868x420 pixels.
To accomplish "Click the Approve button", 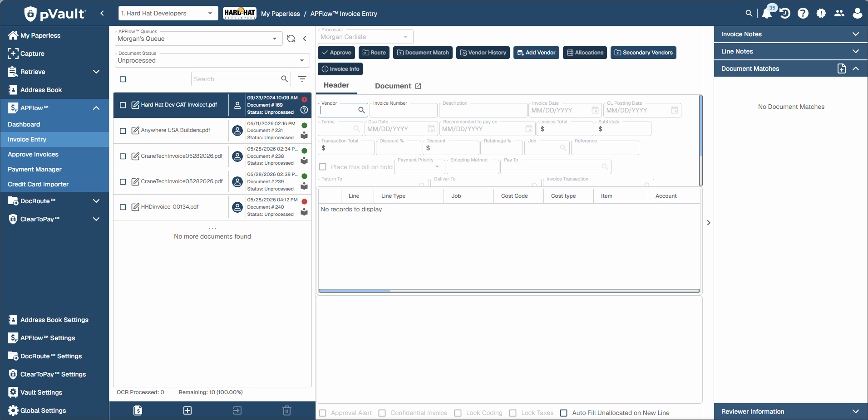I will pyautogui.click(x=336, y=53).
